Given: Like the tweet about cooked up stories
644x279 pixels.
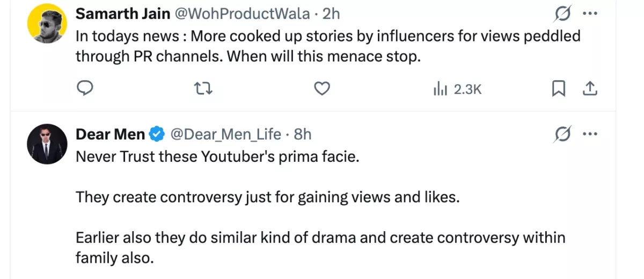Looking at the screenshot, I should coord(321,88).
